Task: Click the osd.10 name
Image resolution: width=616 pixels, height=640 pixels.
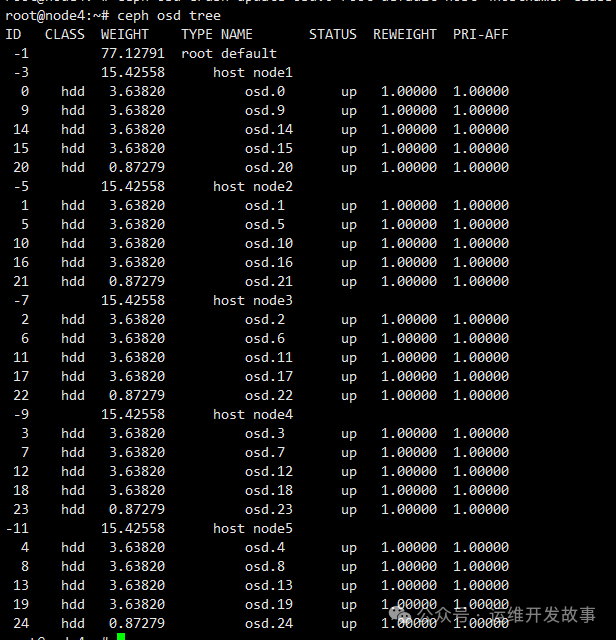Action: point(269,243)
